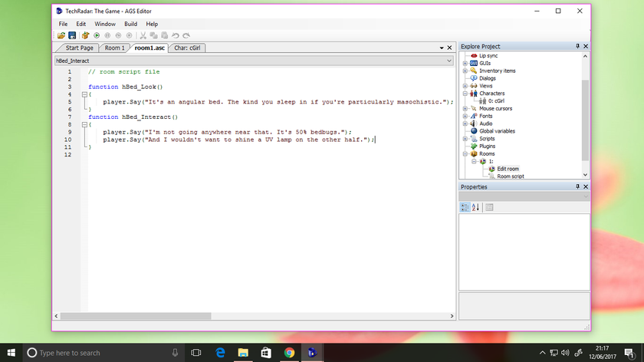Click the Build game package icon
This screenshot has width=644, height=362.
click(x=85, y=35)
